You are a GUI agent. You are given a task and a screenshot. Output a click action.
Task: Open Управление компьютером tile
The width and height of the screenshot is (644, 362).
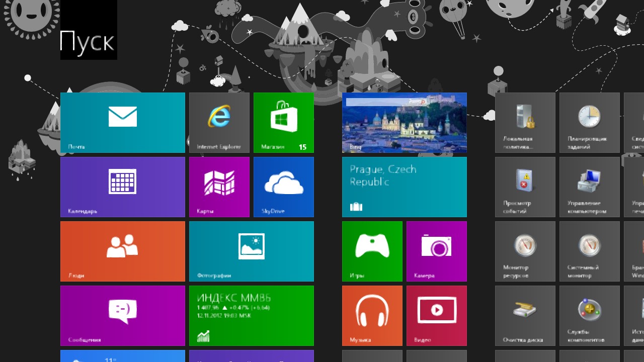click(590, 187)
